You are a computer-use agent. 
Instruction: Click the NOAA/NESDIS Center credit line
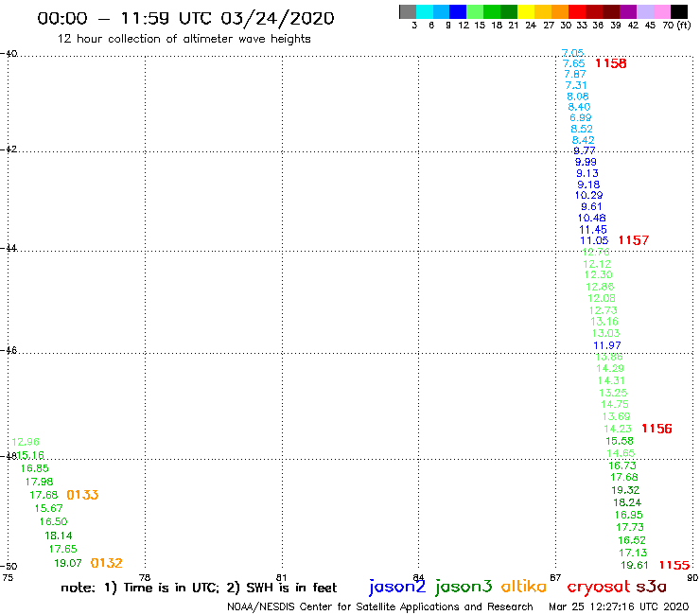click(380, 606)
